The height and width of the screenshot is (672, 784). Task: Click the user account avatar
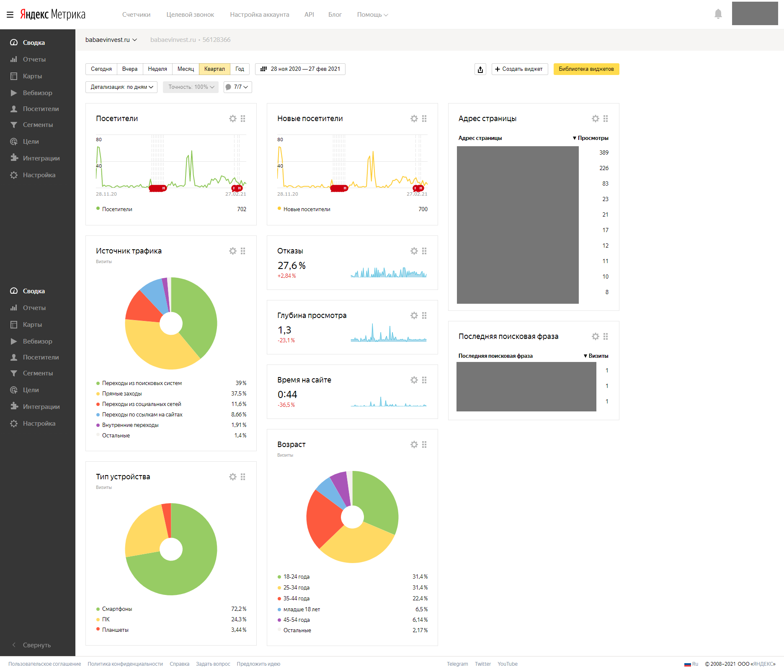click(x=755, y=13)
